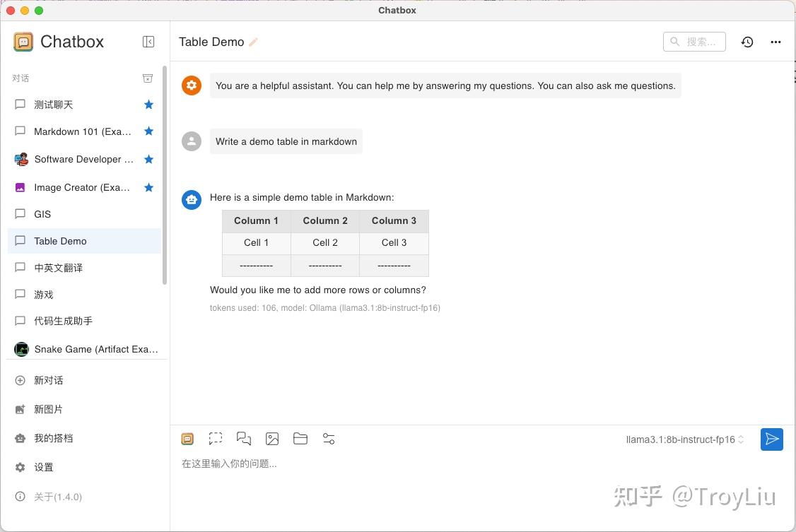Open the 设置 settings menu entry

tap(44, 467)
